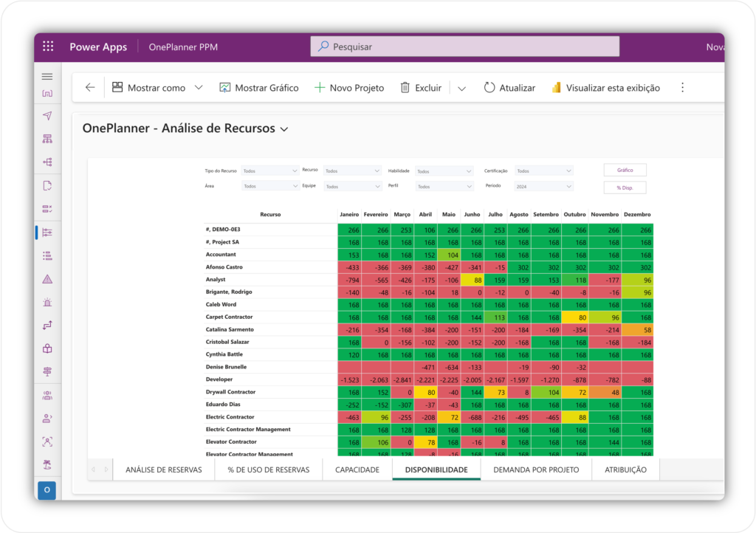The width and height of the screenshot is (756, 533).
Task: Switch to ANÁLISE DE RESERVAS tab
Action: (x=163, y=470)
